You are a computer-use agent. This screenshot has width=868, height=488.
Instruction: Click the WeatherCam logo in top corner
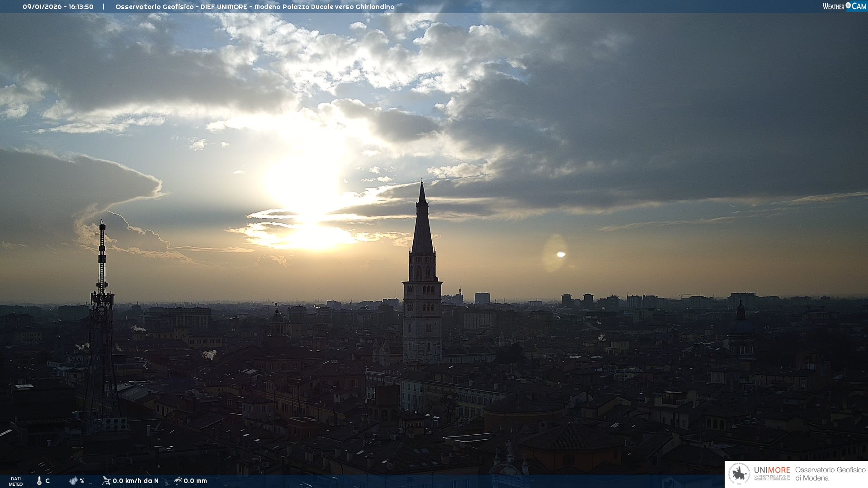click(844, 6)
